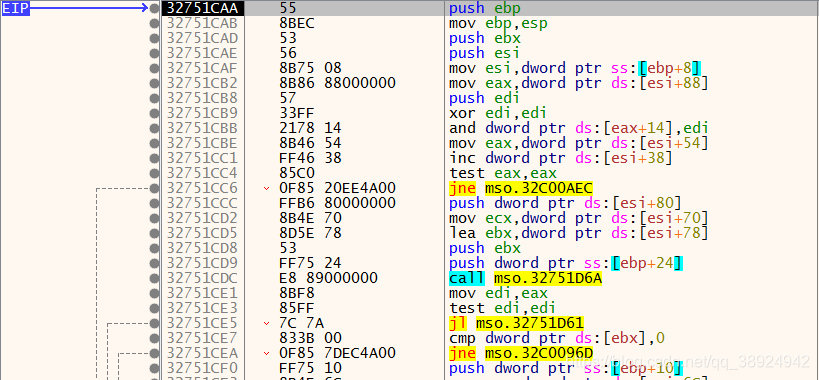The width and height of the screenshot is (819, 380).
Task: Select the 'push esi' instruction
Action: point(485,53)
